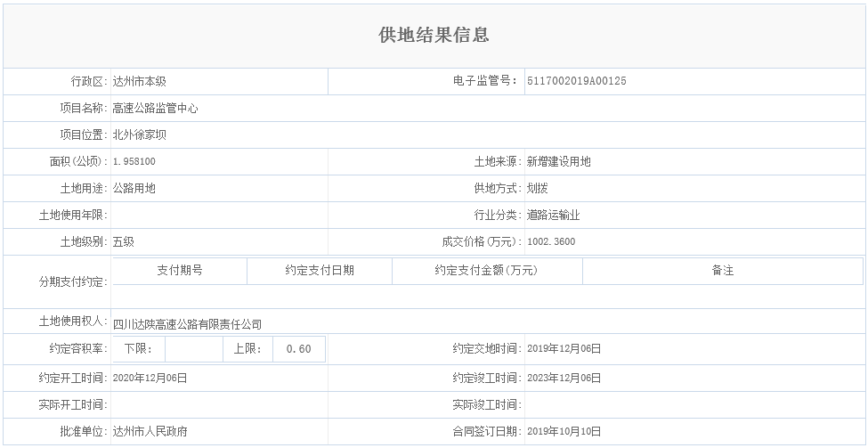The width and height of the screenshot is (868, 448).
Task: Select the land use value 公路用地
Action: (x=134, y=188)
